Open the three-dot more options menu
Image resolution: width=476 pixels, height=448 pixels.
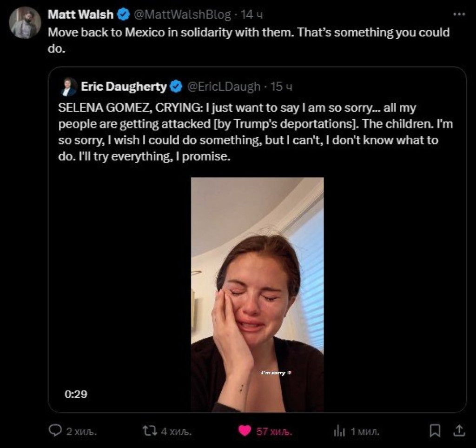coord(459,14)
